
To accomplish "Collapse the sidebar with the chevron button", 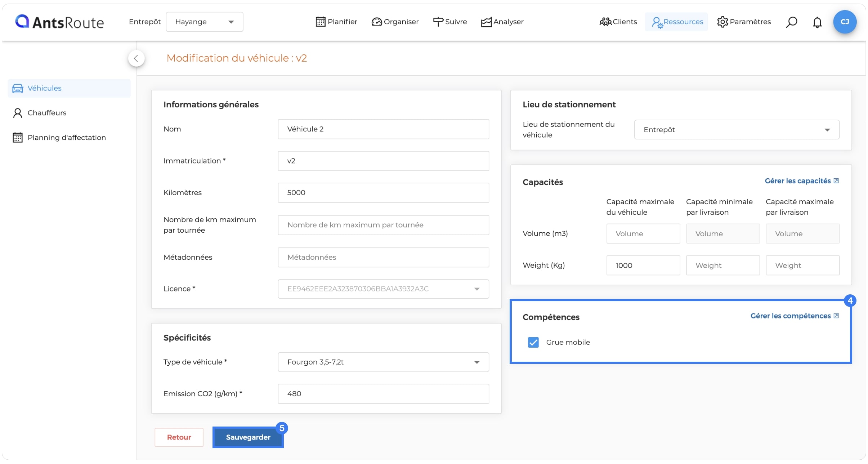I will 136,58.
